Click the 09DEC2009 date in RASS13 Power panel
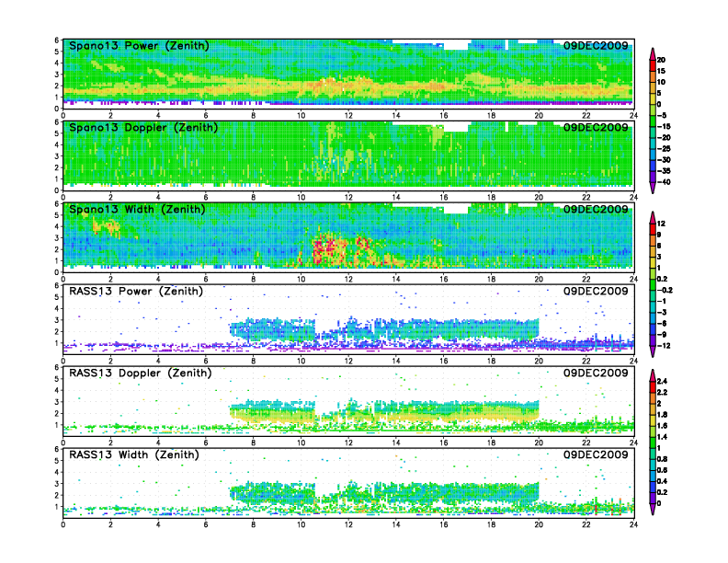 596,291
